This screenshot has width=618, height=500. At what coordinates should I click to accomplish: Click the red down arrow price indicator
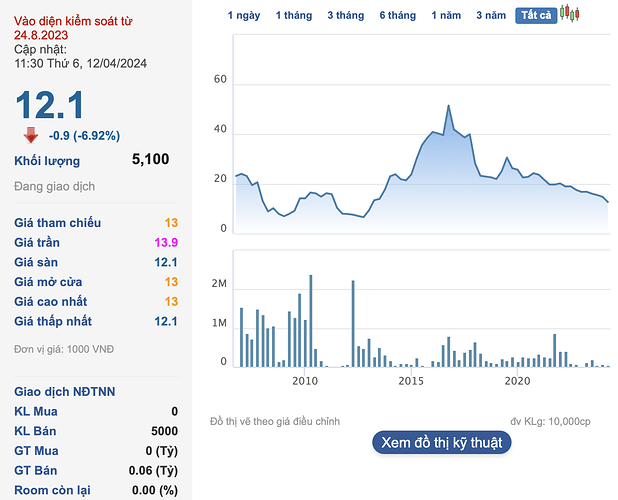[31, 135]
